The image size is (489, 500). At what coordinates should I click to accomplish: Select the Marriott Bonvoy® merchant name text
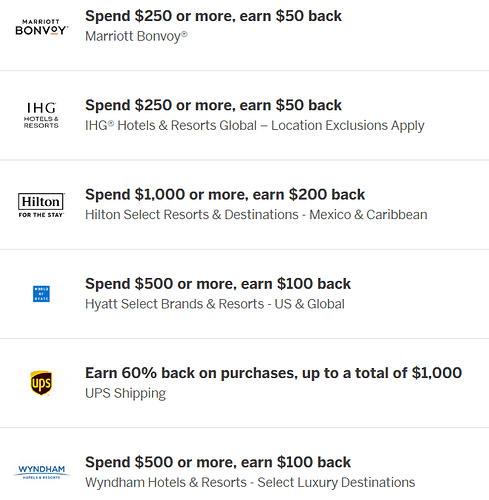pyautogui.click(x=136, y=36)
